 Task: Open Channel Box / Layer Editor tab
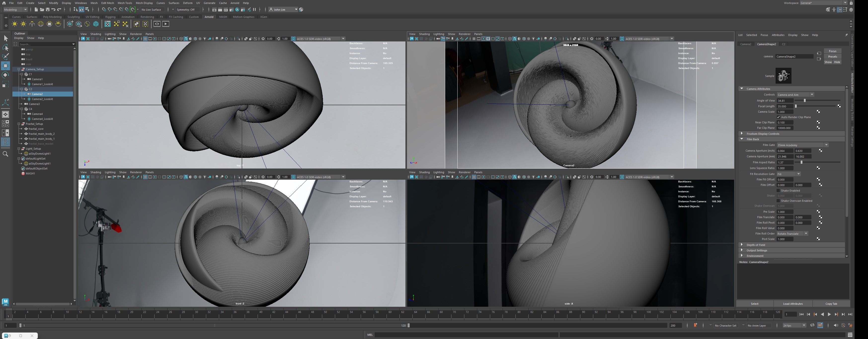pyautogui.click(x=852, y=50)
